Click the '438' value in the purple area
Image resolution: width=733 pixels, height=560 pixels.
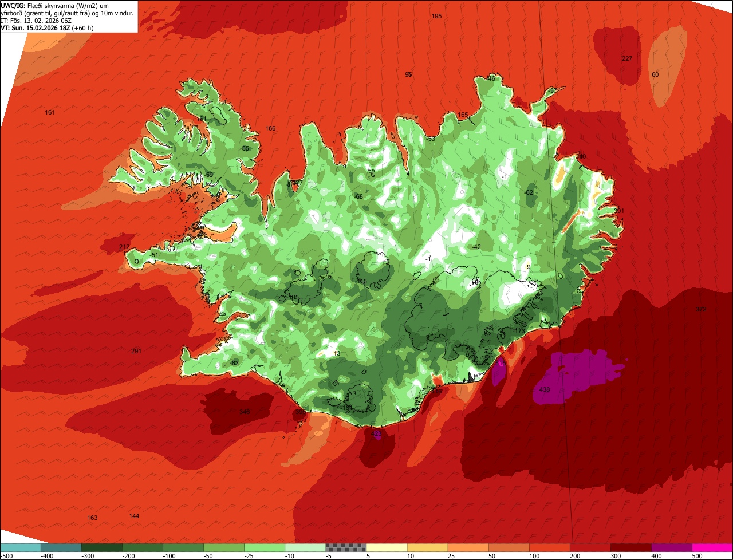click(545, 389)
